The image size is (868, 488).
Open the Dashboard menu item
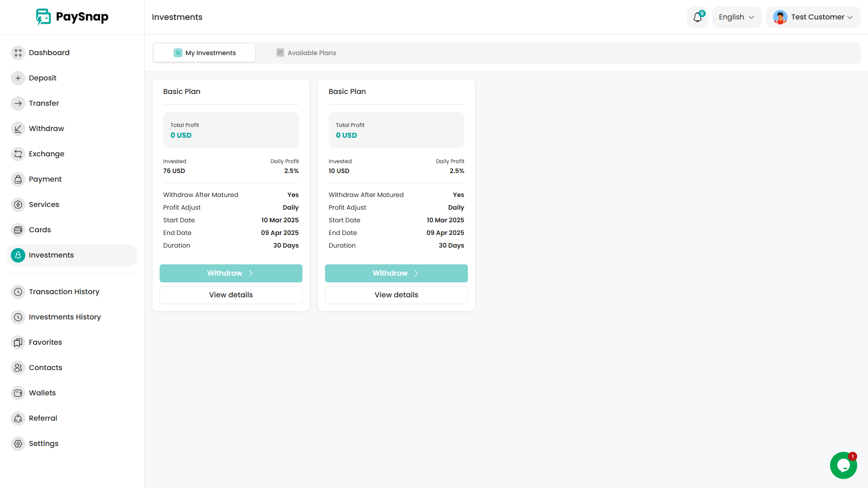tap(49, 53)
